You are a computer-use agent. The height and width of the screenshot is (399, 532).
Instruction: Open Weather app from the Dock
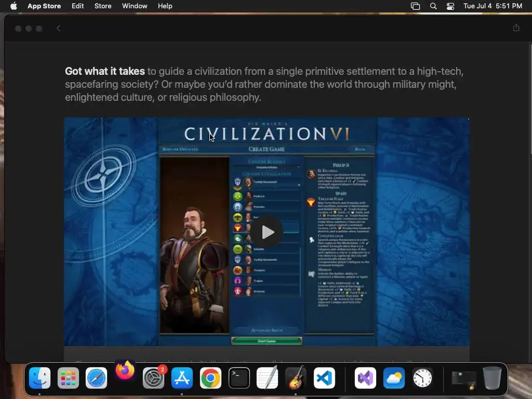click(x=394, y=378)
